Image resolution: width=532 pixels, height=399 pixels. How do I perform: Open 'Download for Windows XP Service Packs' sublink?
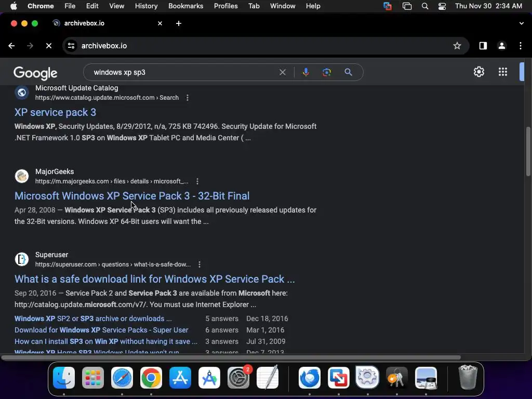[x=101, y=330]
